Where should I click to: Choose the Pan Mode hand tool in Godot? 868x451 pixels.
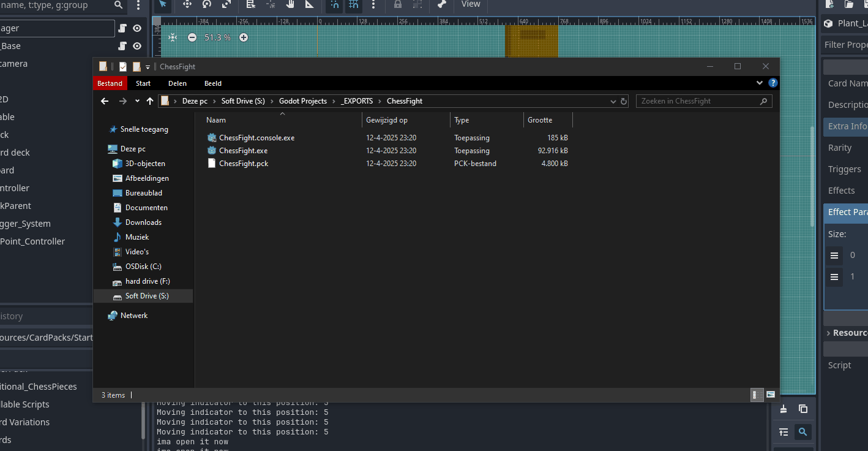coord(290,4)
